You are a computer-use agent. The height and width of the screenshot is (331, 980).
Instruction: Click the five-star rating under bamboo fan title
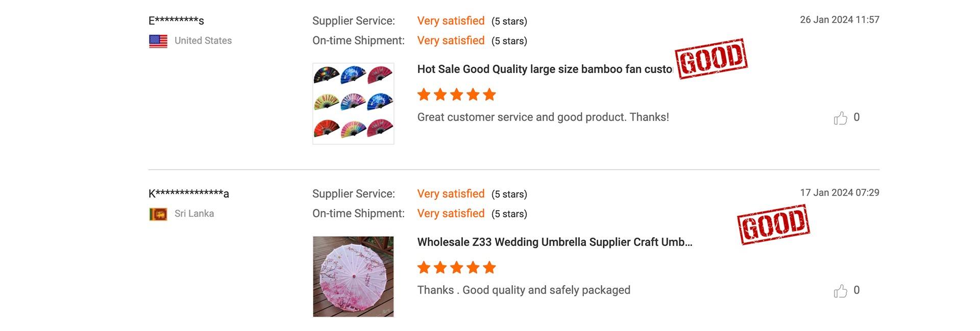[456, 94]
